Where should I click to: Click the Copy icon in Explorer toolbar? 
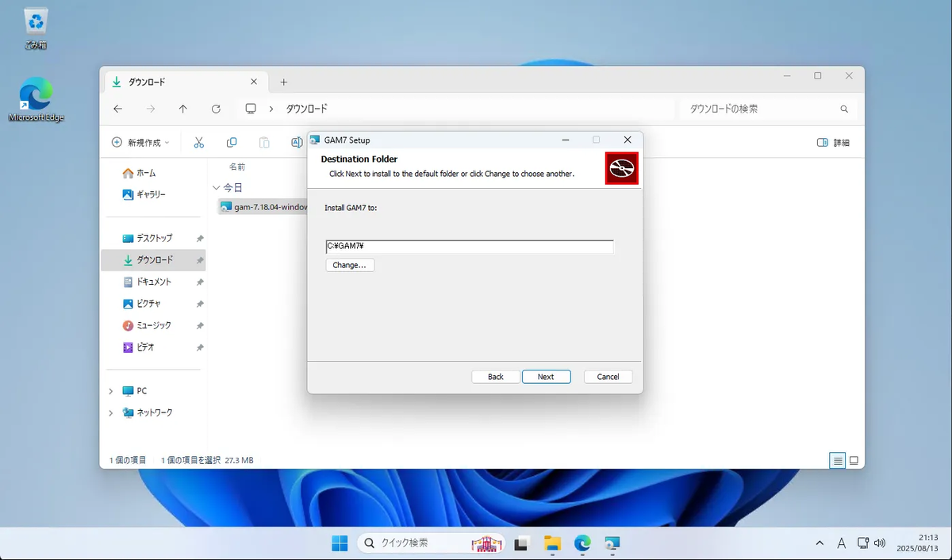click(x=231, y=142)
